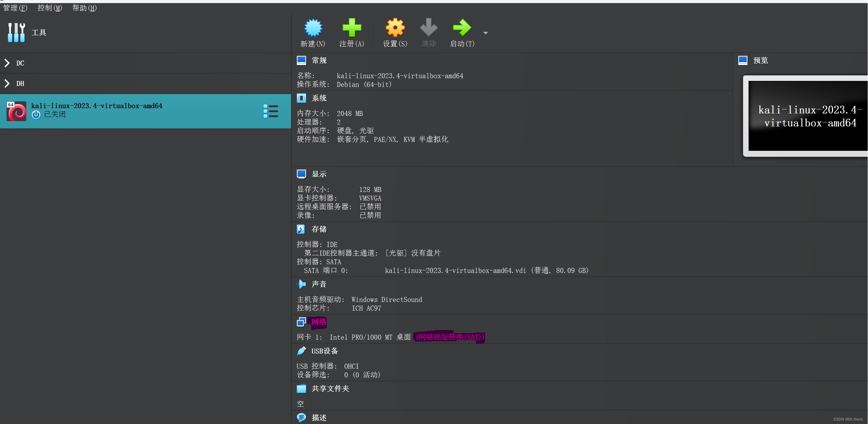Click the Intel PRO/1000 MT adapter text

[370, 337]
